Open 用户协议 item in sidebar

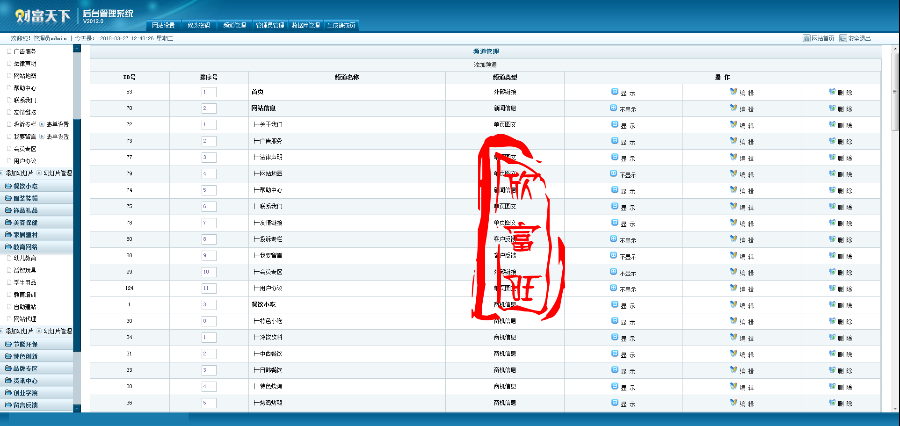click(x=25, y=161)
